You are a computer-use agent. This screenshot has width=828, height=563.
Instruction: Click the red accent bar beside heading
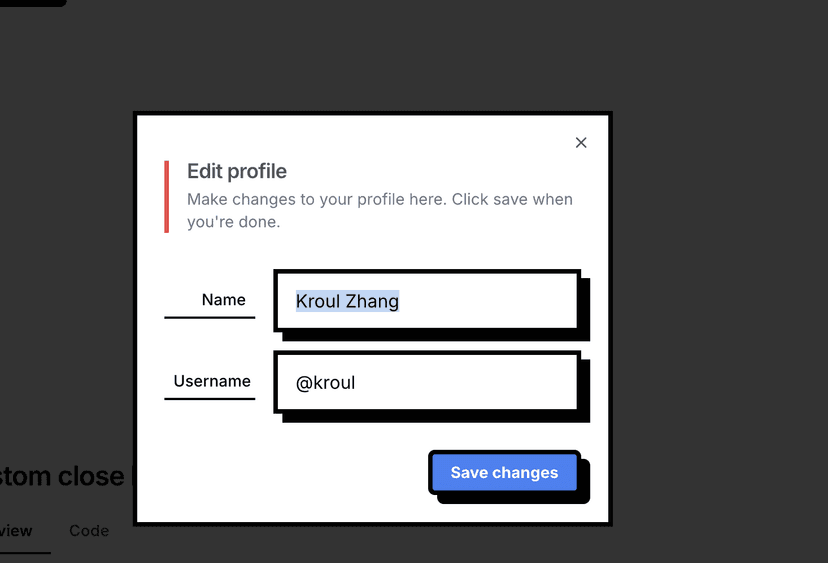(x=167, y=196)
